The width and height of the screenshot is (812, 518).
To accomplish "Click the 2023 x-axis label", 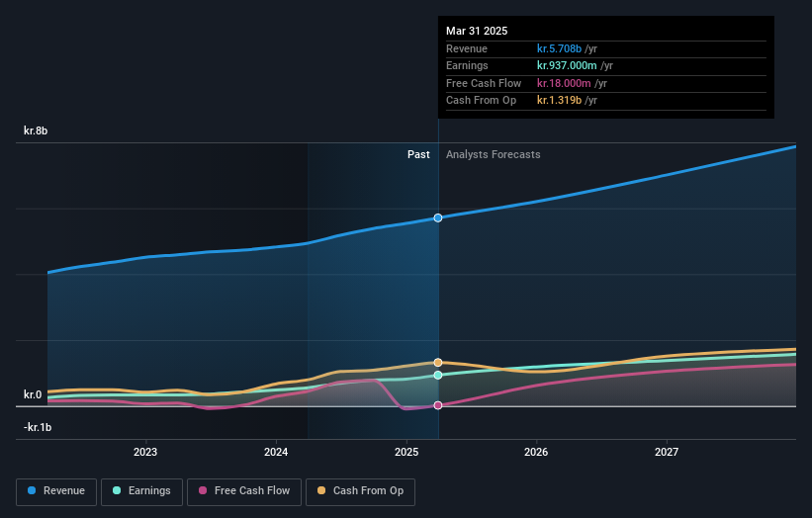I will point(145,452).
